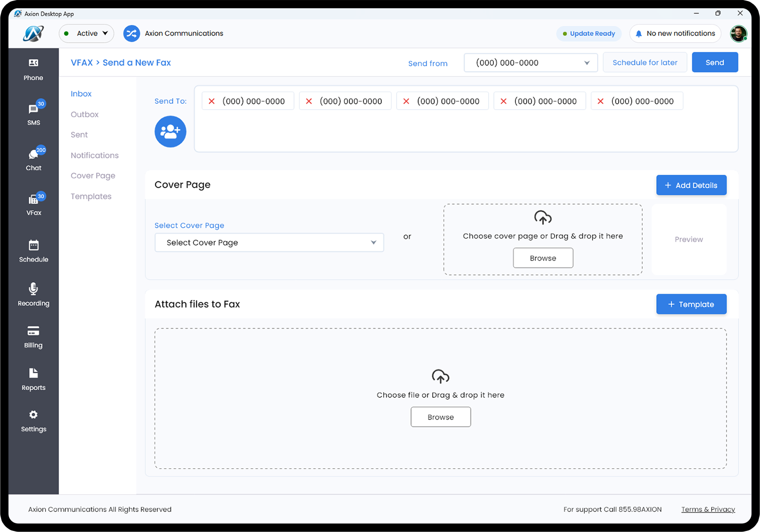The height and width of the screenshot is (532, 760).
Task: Go to the Templates tab
Action: click(91, 196)
